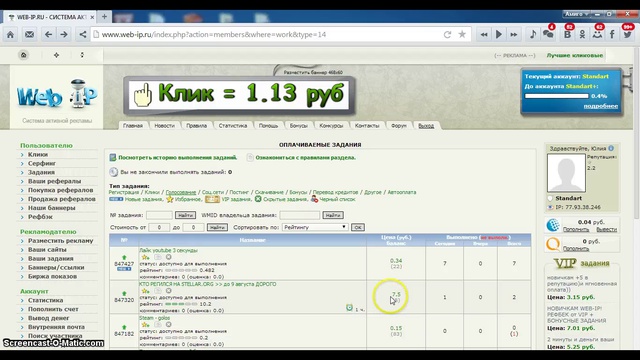The image size is (640, 360).
Task: Hide task 847320 with the cross icon
Action: click(x=169, y=291)
